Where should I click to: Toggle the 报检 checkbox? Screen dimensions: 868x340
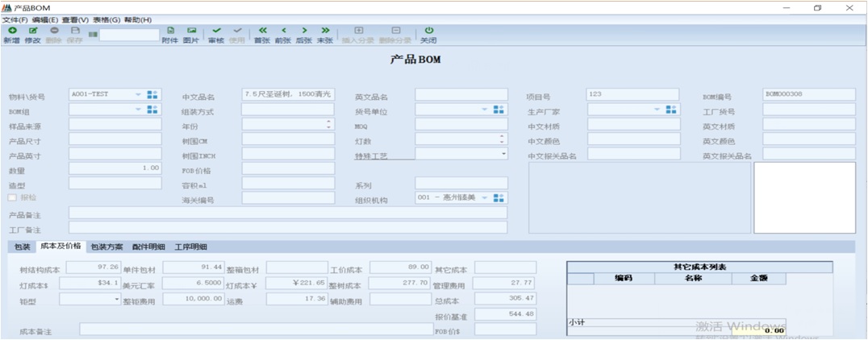(x=11, y=197)
